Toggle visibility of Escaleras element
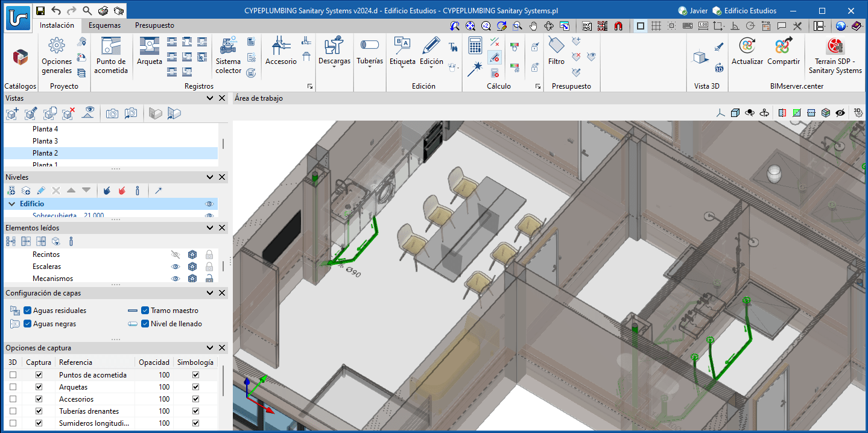The height and width of the screenshot is (433, 868). click(x=176, y=267)
